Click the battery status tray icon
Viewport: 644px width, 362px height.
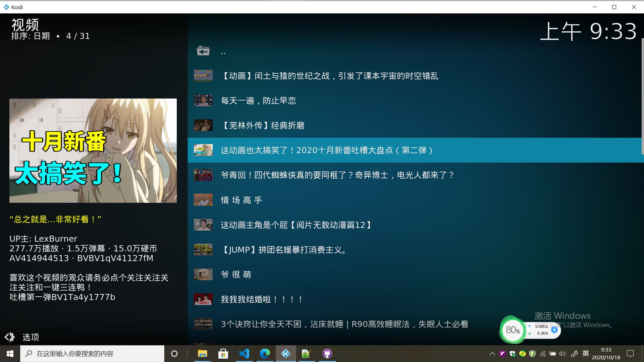point(553,354)
